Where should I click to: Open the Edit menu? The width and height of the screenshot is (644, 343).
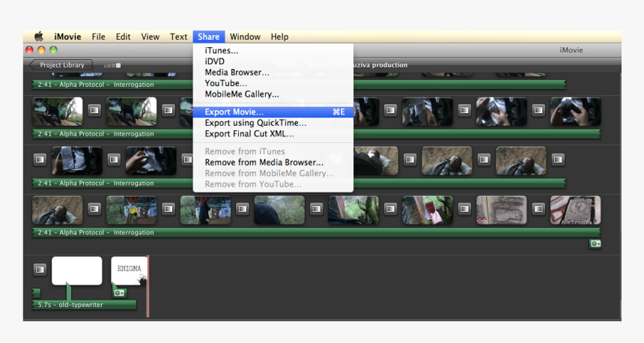(x=124, y=37)
